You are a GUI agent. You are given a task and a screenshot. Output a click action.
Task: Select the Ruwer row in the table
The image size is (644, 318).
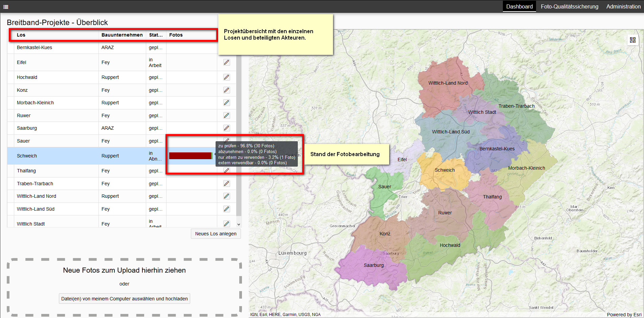click(x=122, y=115)
